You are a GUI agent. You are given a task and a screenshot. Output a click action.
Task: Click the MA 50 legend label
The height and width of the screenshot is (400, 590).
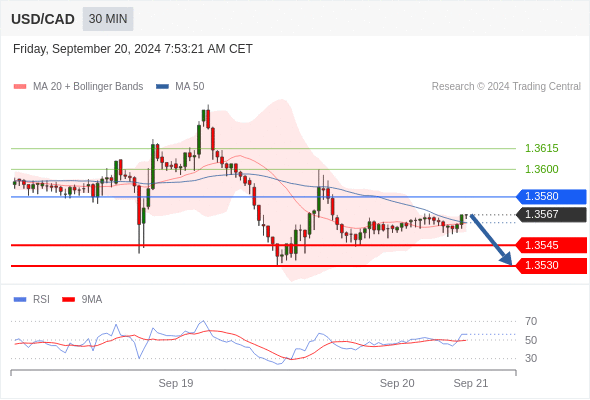pyautogui.click(x=190, y=87)
